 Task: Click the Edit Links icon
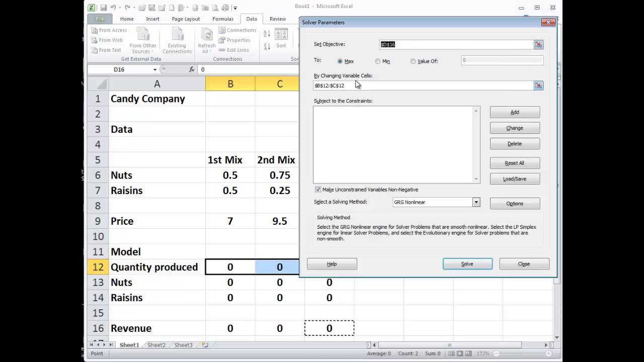click(x=222, y=50)
